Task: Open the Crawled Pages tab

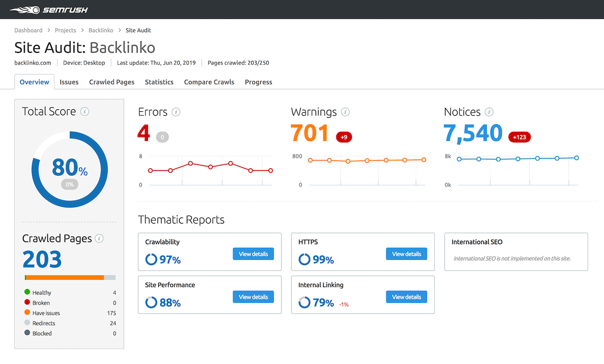Action: [112, 82]
